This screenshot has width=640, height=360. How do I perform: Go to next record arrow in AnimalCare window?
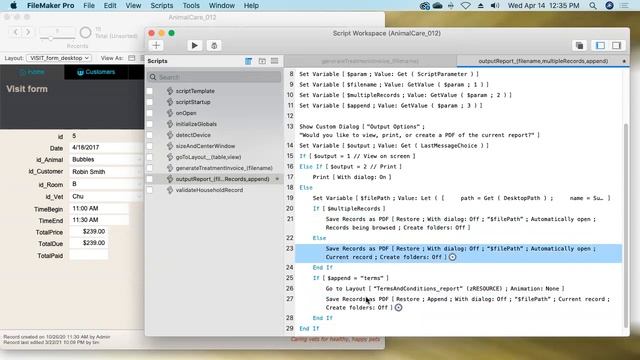click(x=28, y=31)
